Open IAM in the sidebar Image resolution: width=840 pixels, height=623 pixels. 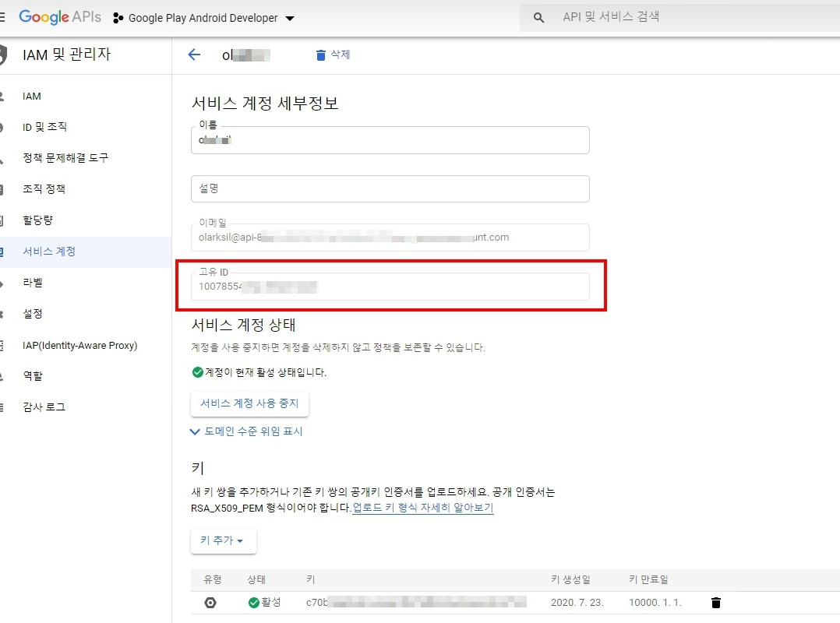point(32,97)
